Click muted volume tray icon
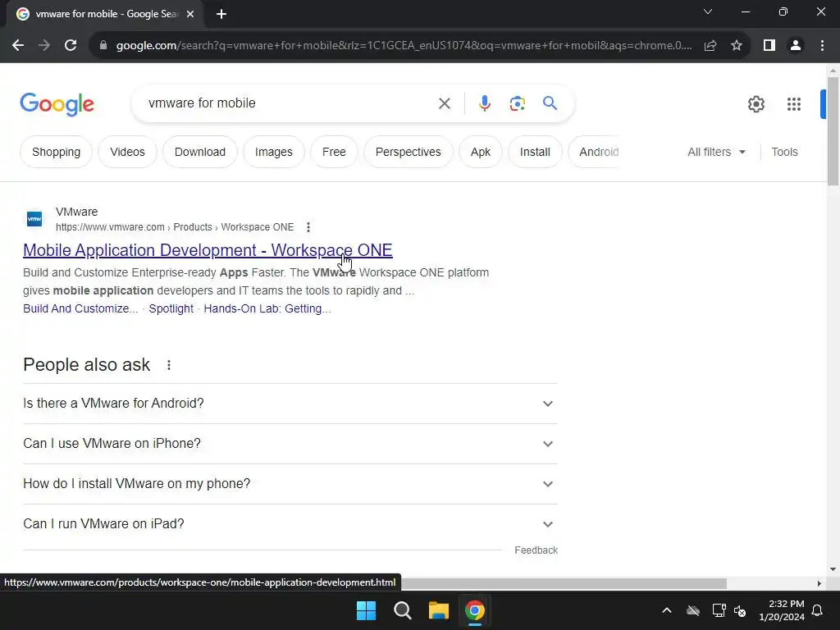The width and height of the screenshot is (840, 630). [x=740, y=610]
